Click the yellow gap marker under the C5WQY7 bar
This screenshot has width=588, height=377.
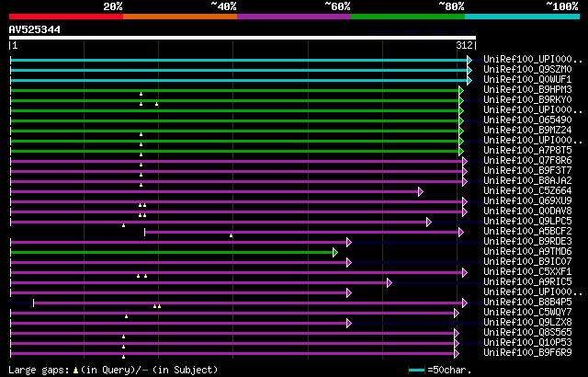tap(127, 316)
